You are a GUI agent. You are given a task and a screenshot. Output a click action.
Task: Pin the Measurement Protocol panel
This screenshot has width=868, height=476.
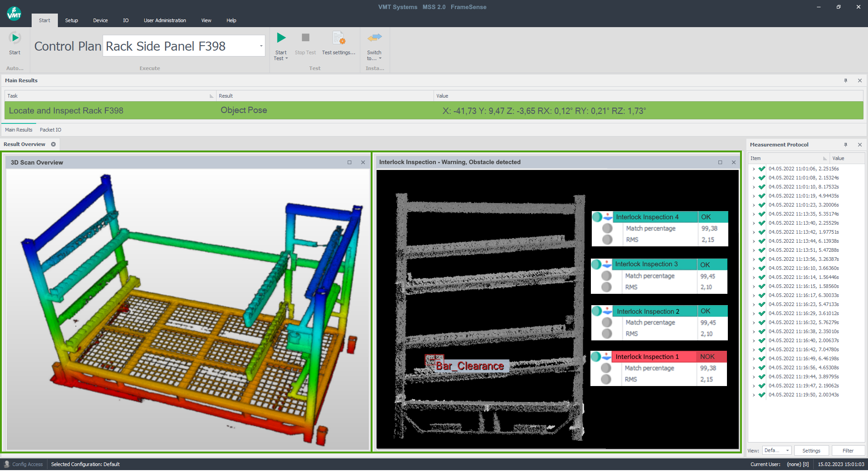click(x=845, y=145)
